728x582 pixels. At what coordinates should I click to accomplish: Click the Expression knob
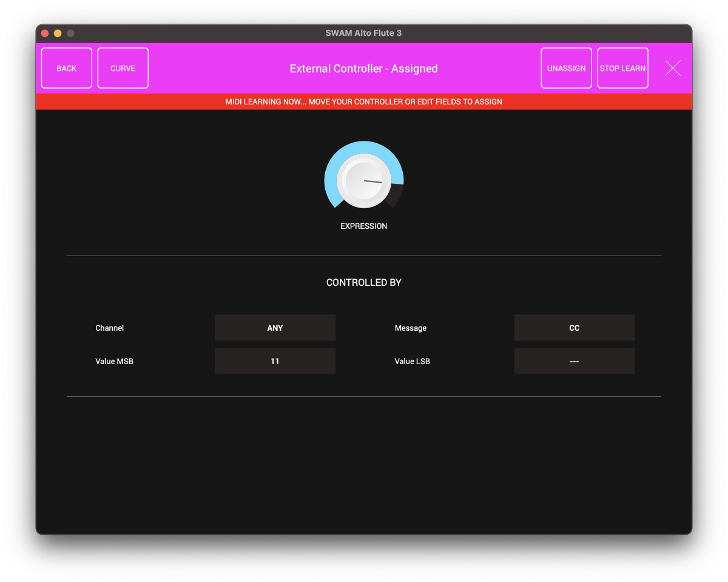coord(364,180)
